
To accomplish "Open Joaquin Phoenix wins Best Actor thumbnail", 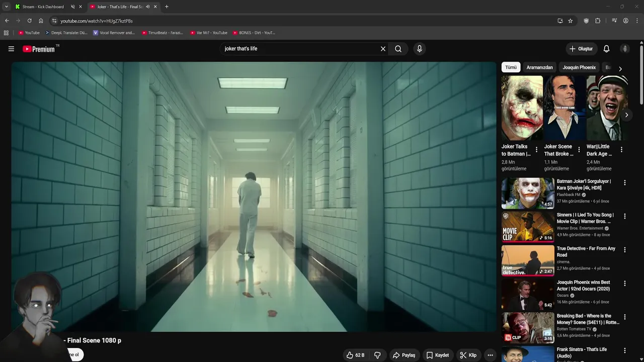I will (528, 294).
